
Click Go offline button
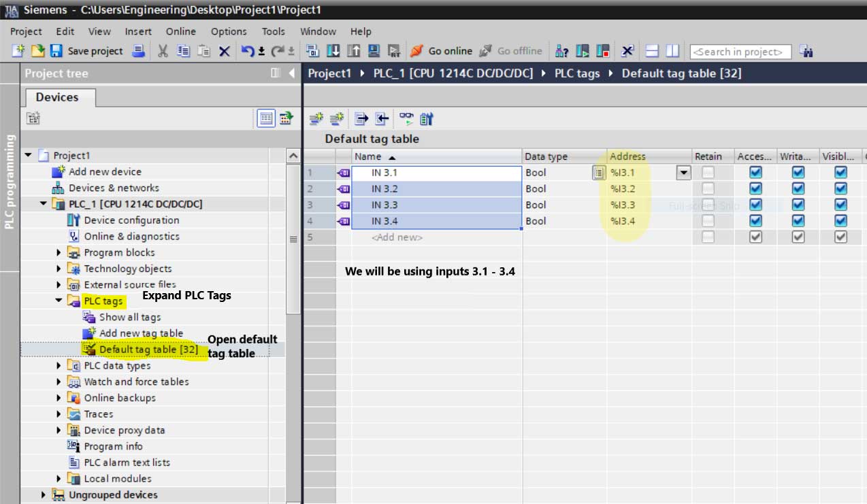click(511, 51)
